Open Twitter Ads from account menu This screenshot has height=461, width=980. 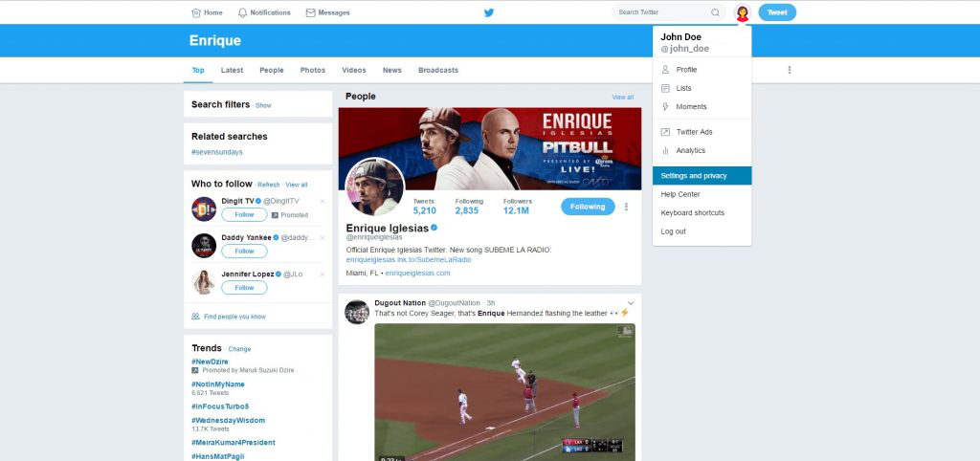pyautogui.click(x=702, y=132)
